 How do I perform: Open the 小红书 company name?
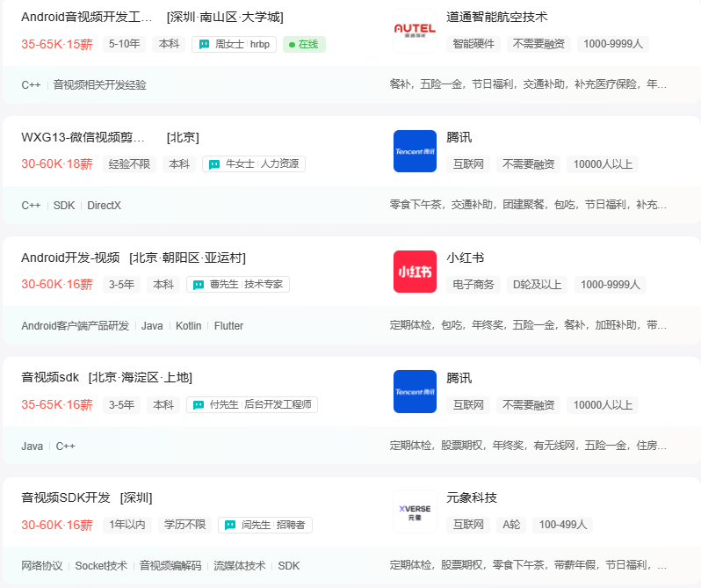tap(465, 258)
